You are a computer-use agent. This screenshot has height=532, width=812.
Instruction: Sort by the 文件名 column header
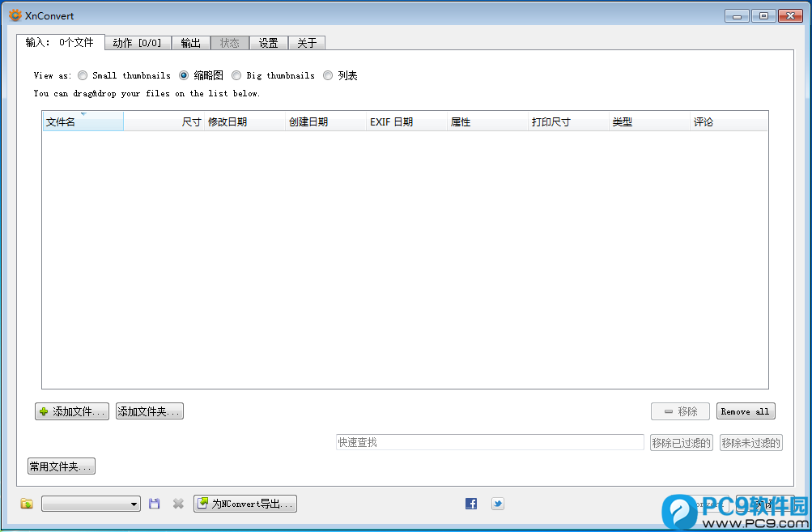83,121
